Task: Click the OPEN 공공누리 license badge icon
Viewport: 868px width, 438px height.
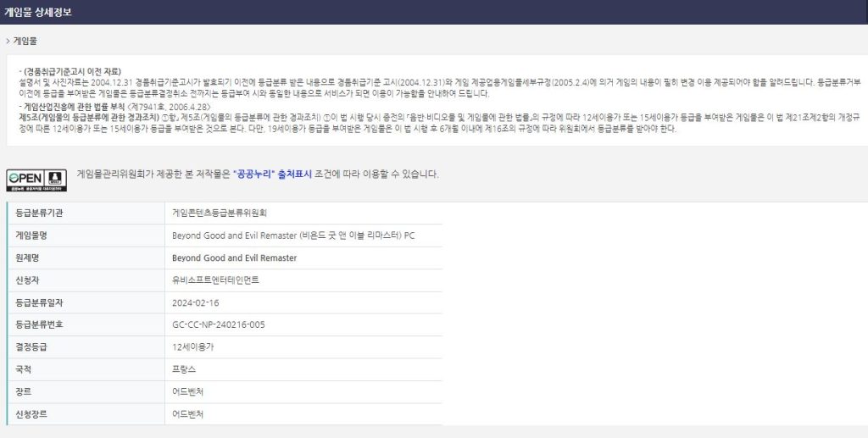Action: click(36, 180)
